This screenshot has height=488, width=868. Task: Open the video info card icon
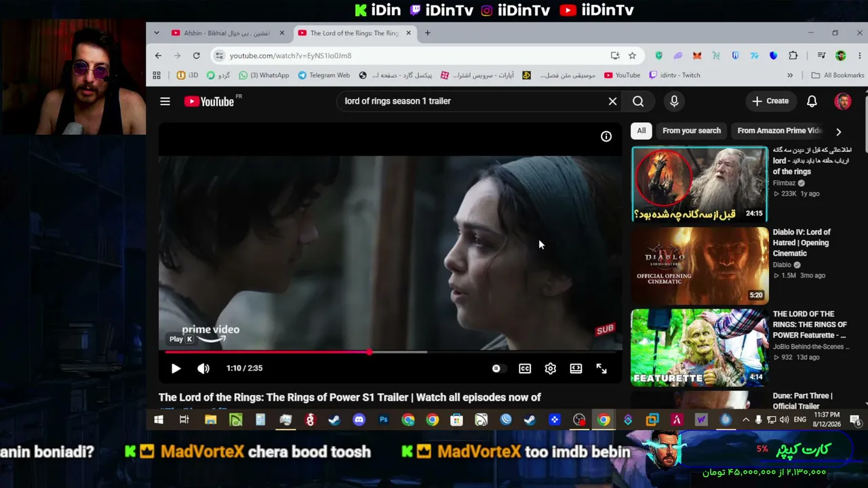point(606,137)
